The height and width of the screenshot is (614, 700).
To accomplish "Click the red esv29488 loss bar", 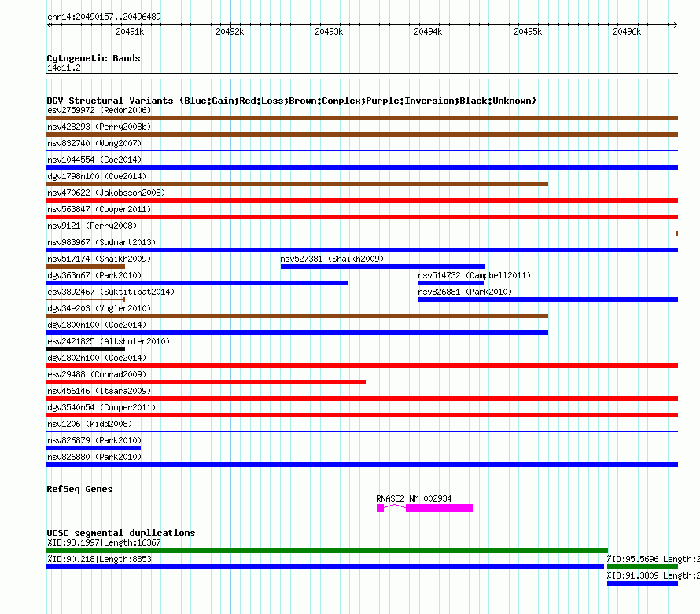I will 206,382.
